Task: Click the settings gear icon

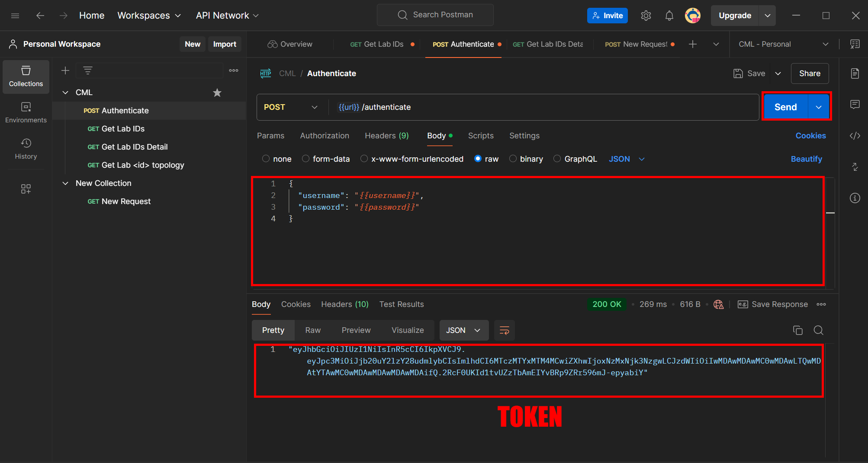Action: tap(646, 16)
